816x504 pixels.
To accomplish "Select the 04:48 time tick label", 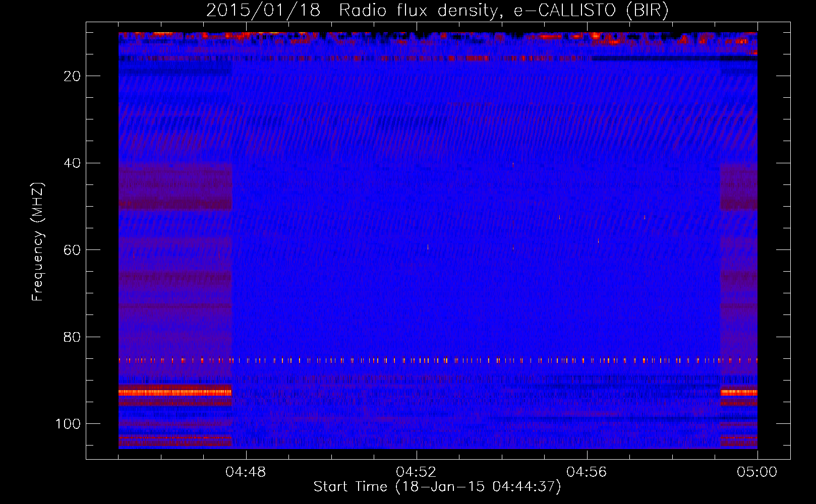I will tap(246, 472).
